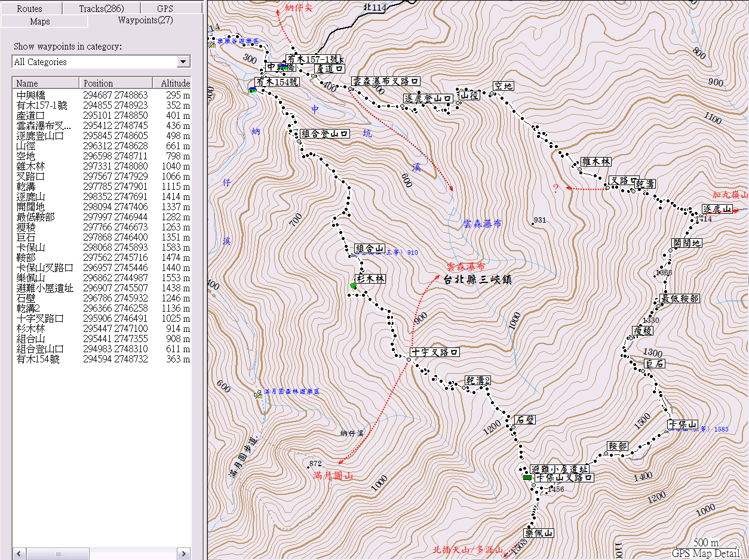
Task: Select waypoint row 乾溝2
Action: (x=102, y=308)
